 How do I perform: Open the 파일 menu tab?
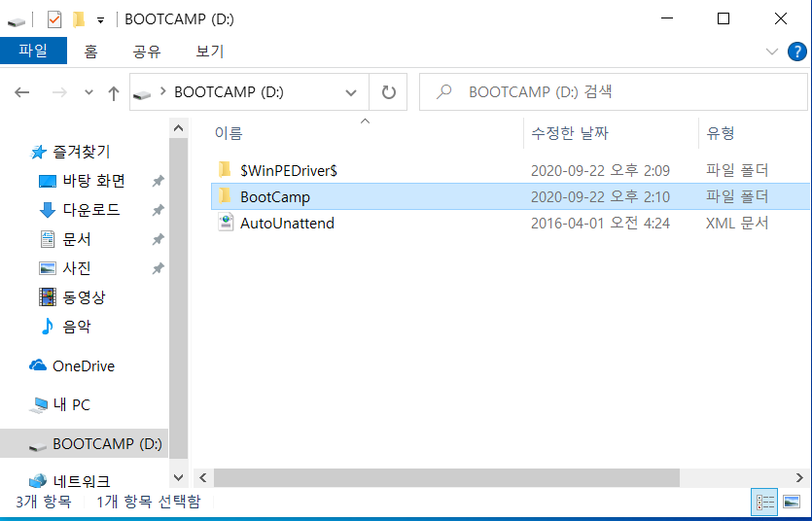(x=33, y=51)
